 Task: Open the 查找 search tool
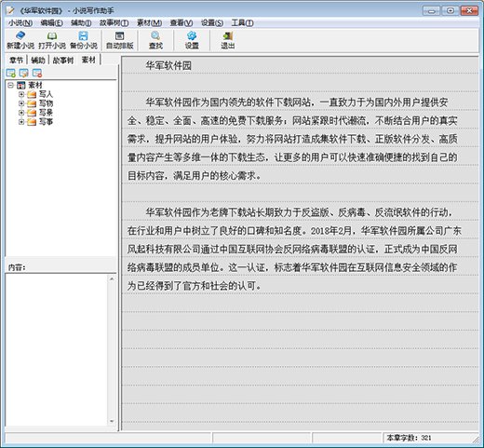(x=155, y=40)
